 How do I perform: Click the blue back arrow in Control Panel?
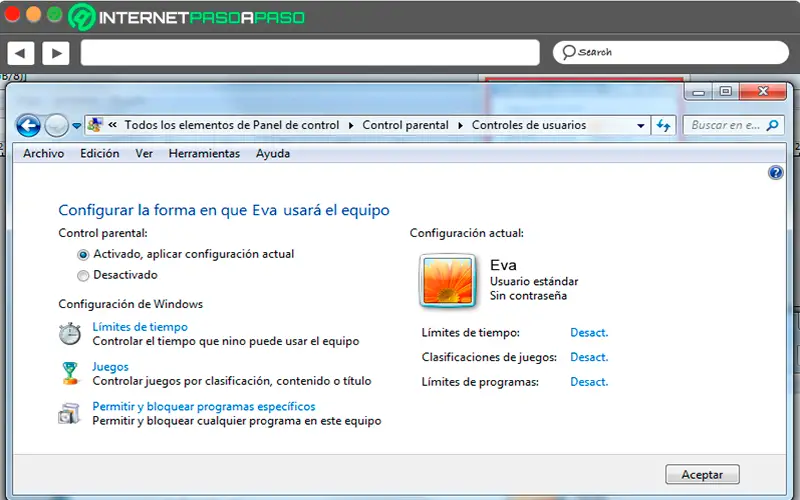(28, 126)
